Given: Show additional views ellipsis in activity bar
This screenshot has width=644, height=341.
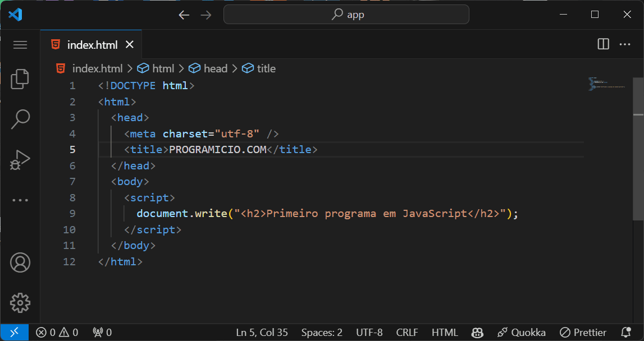Looking at the screenshot, I should pos(20,200).
